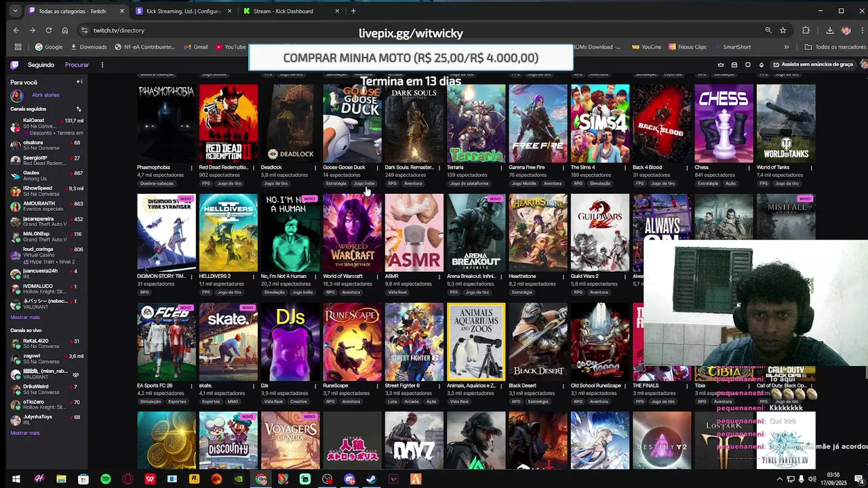Open a new browser tab with plus icon
This screenshot has height=488, width=868.
(353, 11)
